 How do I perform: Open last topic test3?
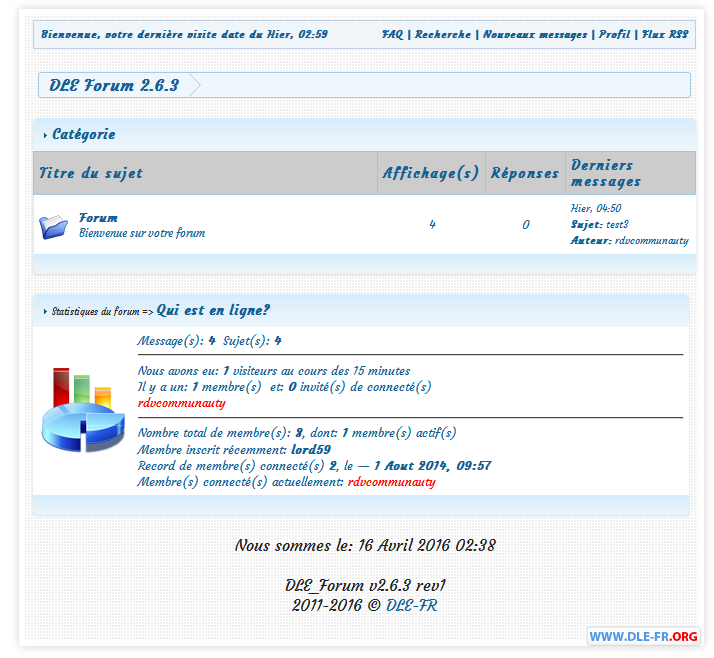coord(617,224)
